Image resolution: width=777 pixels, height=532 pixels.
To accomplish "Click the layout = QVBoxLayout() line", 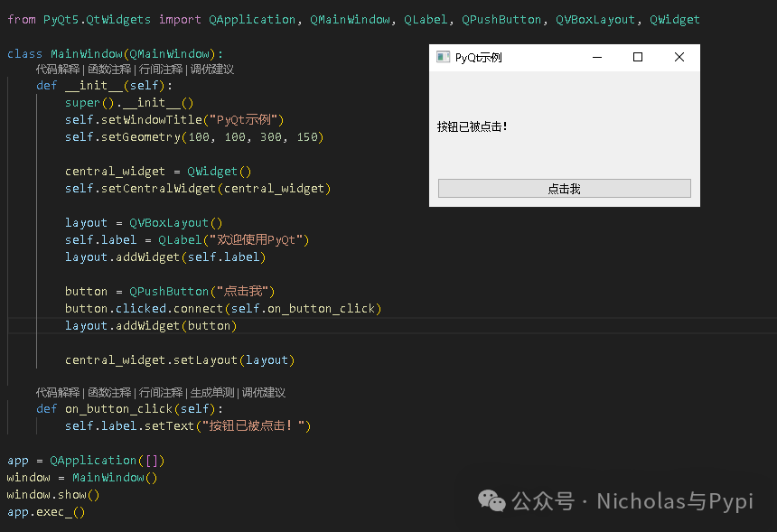I will click(x=144, y=223).
